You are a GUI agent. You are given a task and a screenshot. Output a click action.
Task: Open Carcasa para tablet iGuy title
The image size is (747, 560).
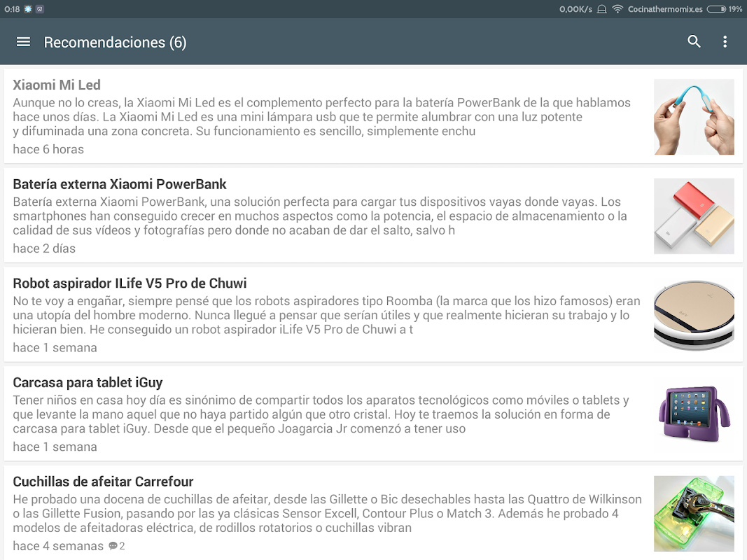coord(88,382)
